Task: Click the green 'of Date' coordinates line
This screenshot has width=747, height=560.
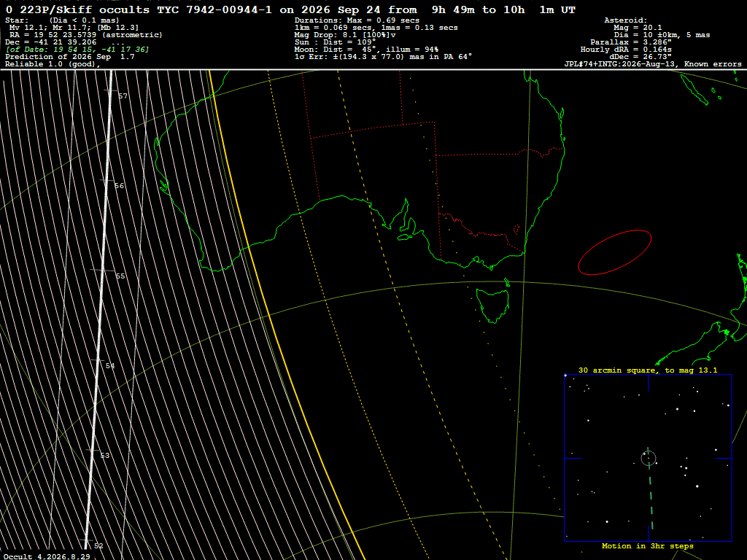Action: (77, 50)
